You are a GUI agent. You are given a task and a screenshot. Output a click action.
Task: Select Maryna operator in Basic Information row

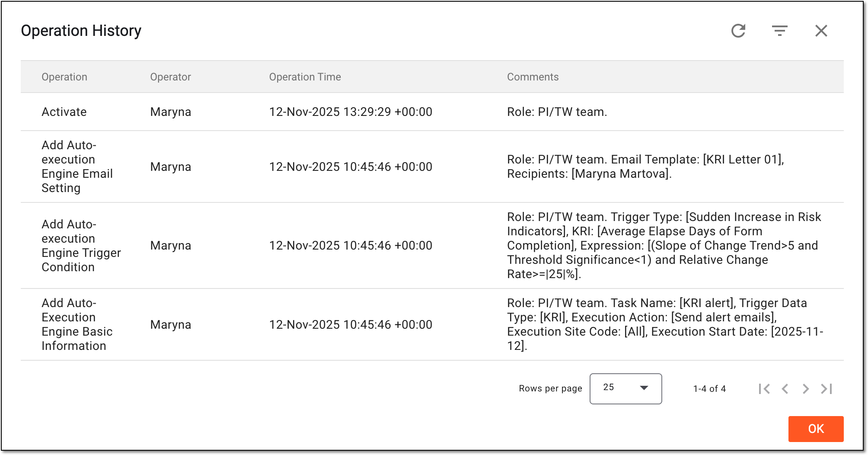pos(170,324)
